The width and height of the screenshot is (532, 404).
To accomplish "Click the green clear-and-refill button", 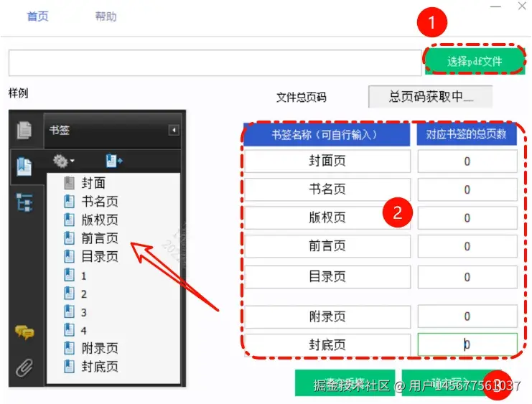I will [345, 382].
